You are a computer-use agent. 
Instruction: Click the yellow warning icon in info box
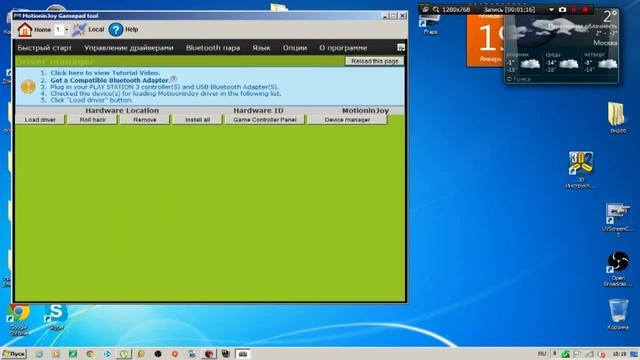point(28,86)
